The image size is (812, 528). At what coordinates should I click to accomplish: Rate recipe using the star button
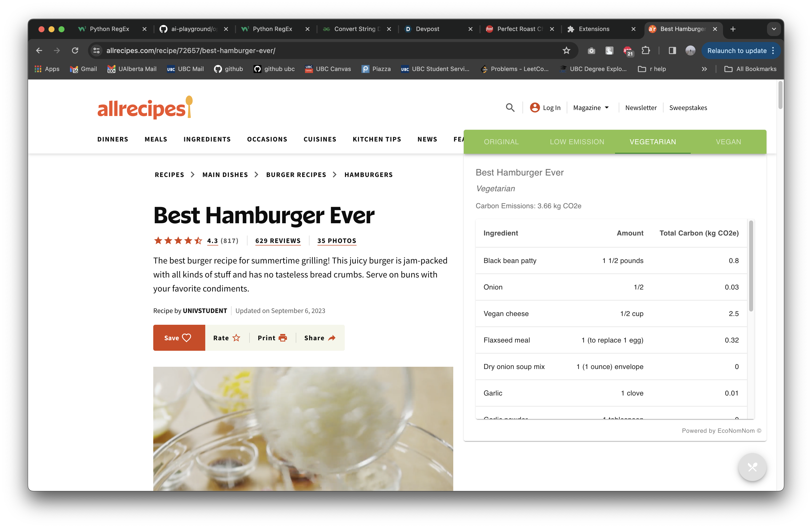click(x=227, y=338)
